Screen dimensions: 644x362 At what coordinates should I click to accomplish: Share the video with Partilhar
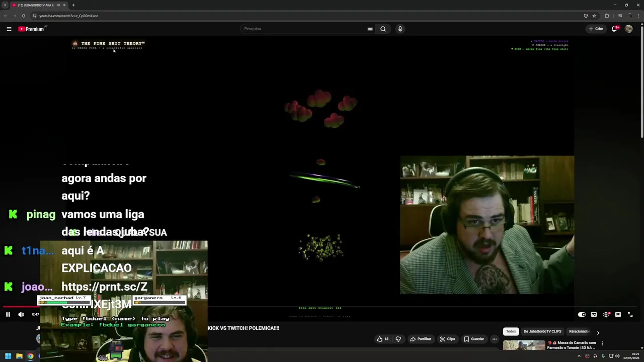(x=421, y=339)
